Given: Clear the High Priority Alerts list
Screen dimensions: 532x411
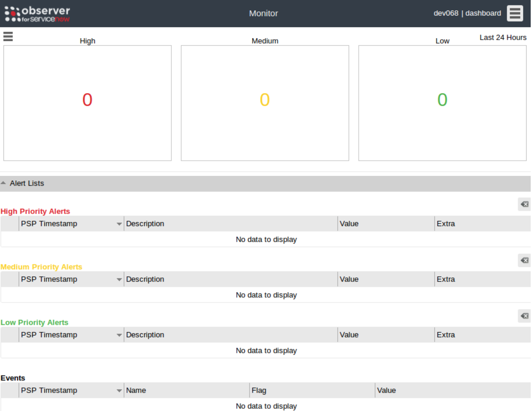Looking at the screenshot, I should pyautogui.click(x=524, y=204).
